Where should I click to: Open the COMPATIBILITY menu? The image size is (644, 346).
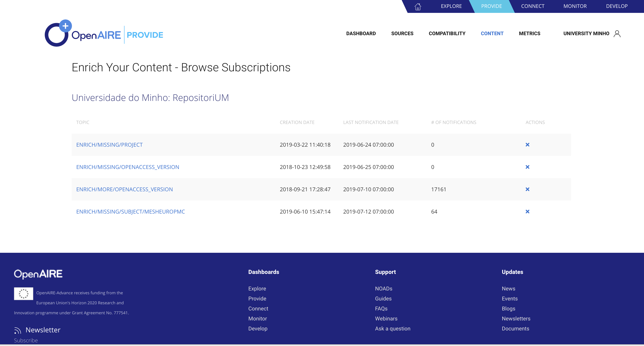pos(447,33)
